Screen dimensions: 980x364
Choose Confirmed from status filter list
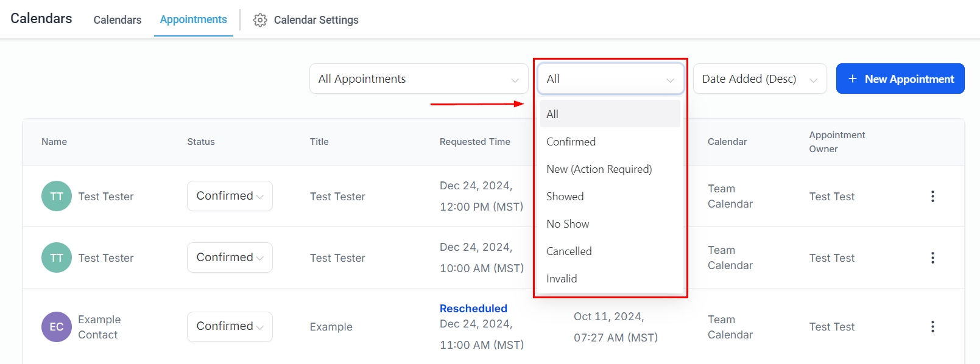(x=571, y=142)
